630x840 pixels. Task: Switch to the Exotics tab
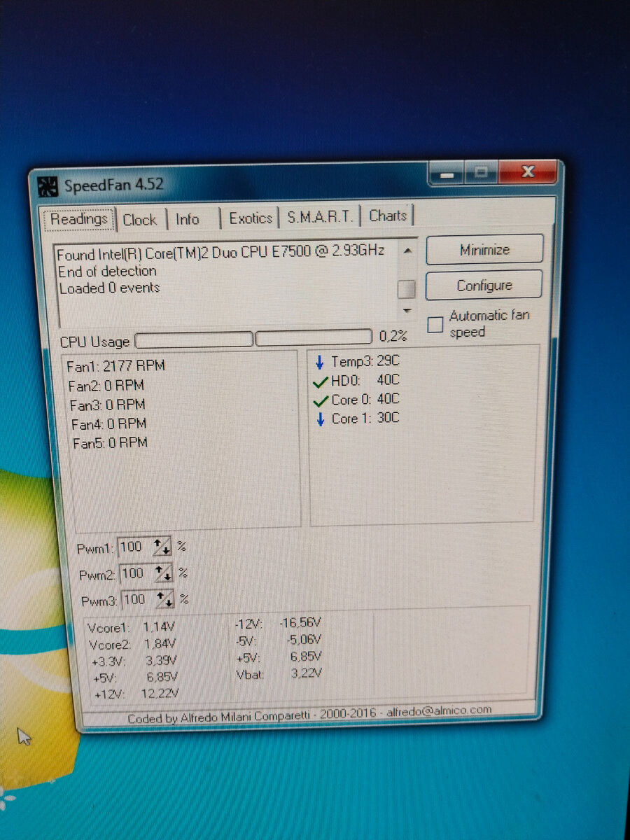click(x=251, y=218)
